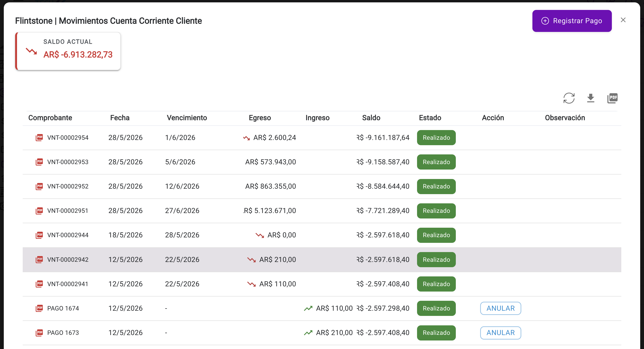Screen dimensions: 644x349
Task: Open PDF for VNT-00002952
Action: pyautogui.click(x=39, y=186)
